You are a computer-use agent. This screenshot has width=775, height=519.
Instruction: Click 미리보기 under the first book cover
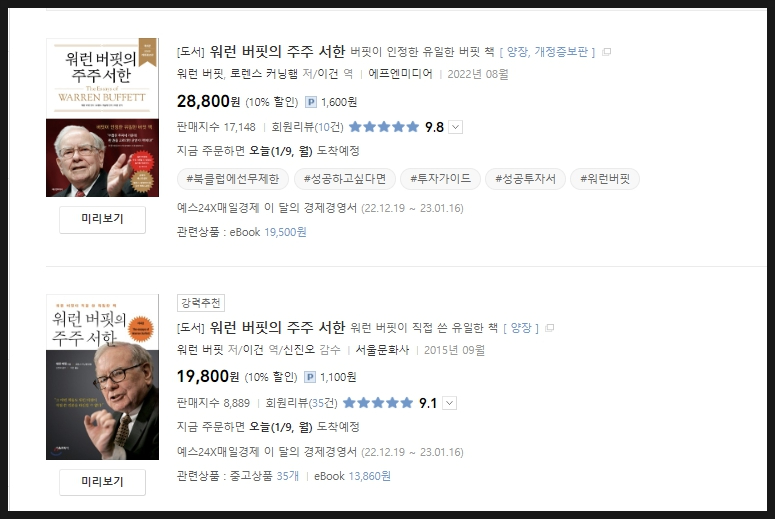[102, 219]
